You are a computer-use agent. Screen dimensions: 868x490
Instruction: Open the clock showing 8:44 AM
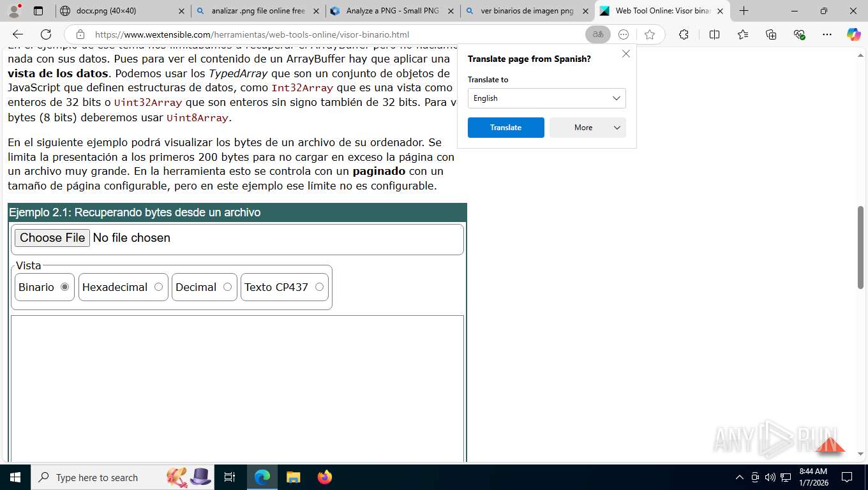click(812, 477)
